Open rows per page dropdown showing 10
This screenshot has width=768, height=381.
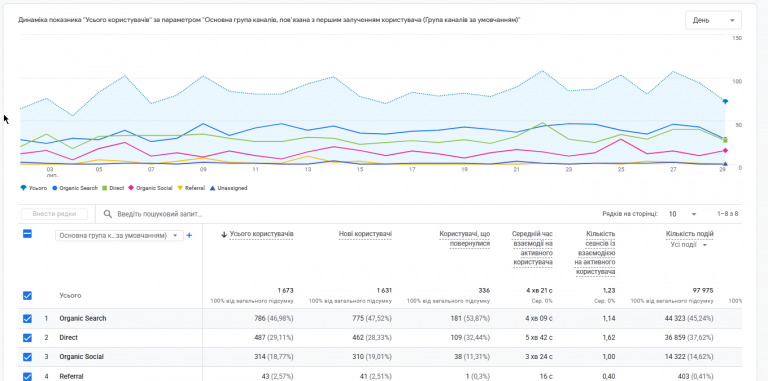(682, 214)
